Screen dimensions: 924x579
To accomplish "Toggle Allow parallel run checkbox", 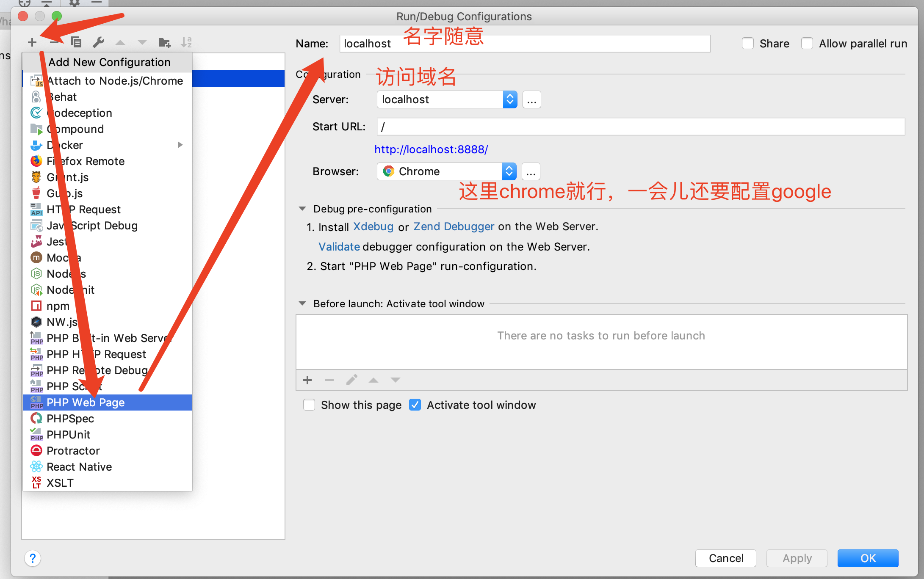I will [807, 44].
